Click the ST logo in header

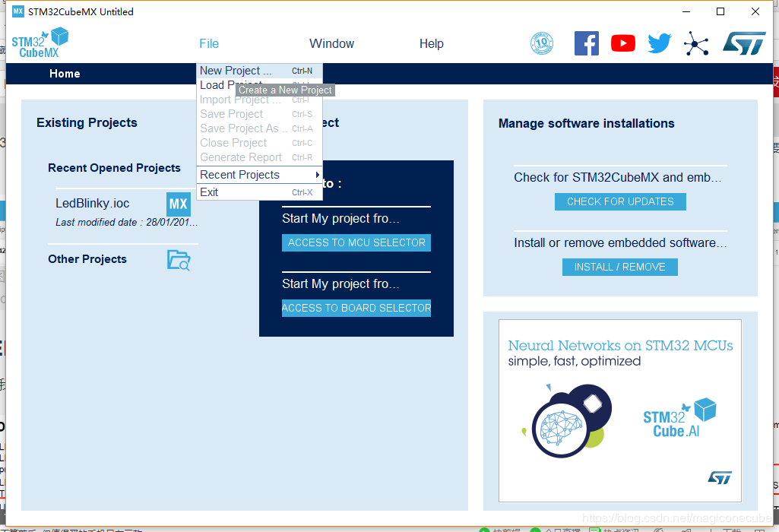(x=744, y=43)
